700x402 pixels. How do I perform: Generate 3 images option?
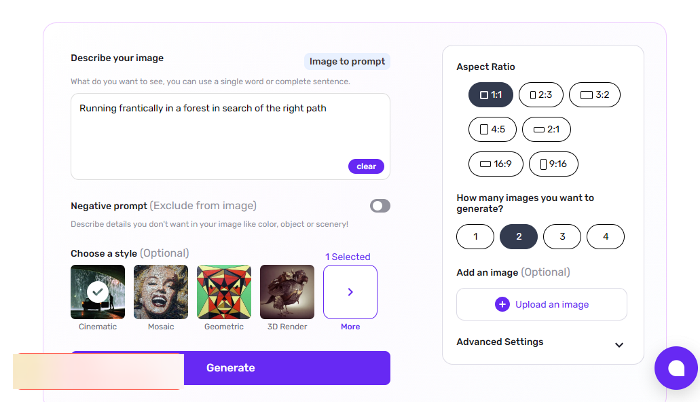pyautogui.click(x=562, y=237)
